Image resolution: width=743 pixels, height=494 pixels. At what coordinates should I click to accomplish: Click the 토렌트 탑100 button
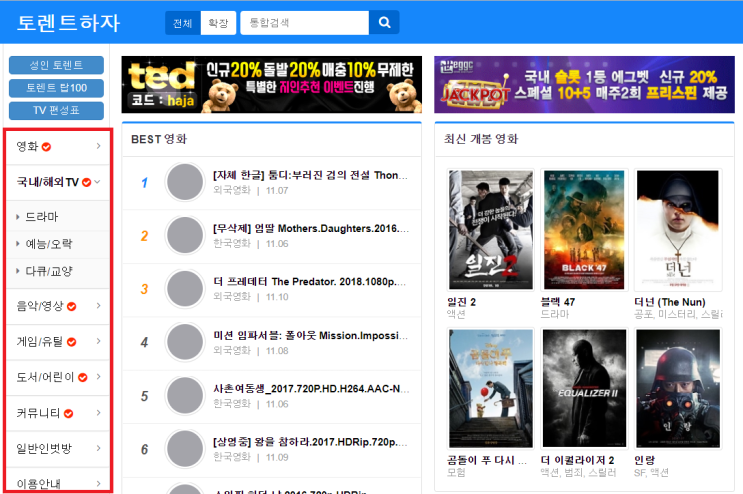(56, 88)
